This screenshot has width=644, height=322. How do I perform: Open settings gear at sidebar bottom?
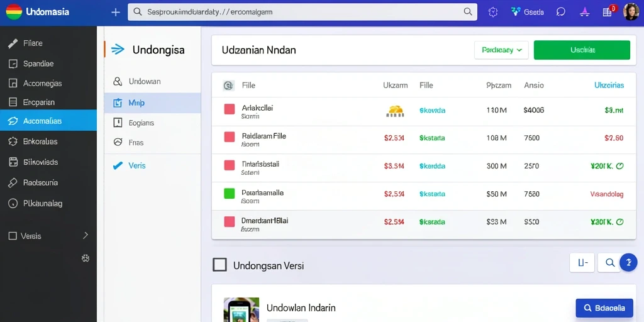click(x=86, y=258)
